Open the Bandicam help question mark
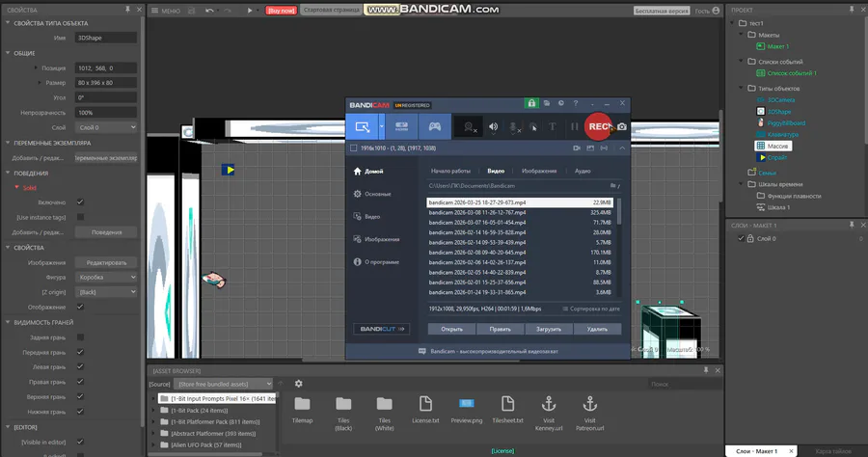This screenshot has height=457, width=868. 576,103
